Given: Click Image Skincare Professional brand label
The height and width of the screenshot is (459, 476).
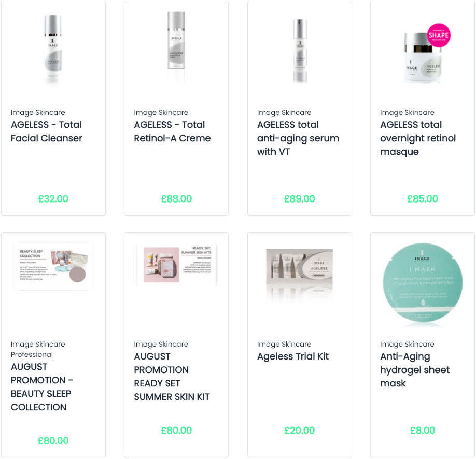Looking at the screenshot, I should [38, 349].
